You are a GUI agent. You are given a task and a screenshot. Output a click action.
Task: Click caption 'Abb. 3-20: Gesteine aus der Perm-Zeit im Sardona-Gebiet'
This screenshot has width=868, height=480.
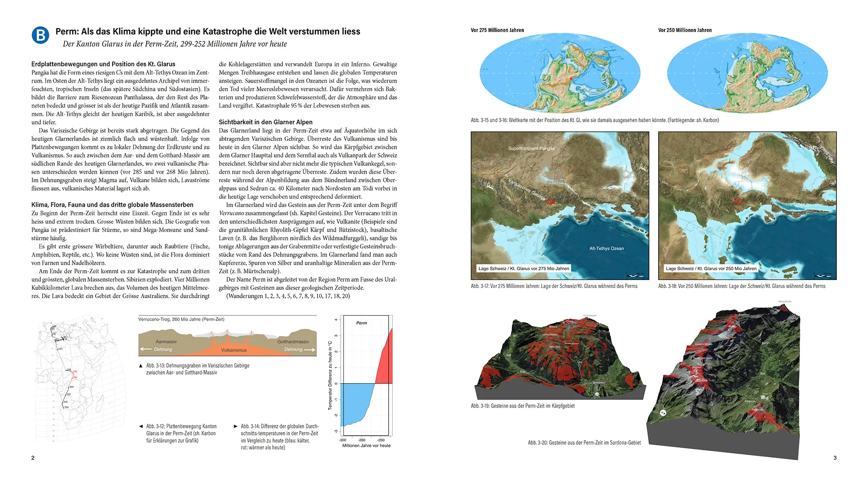[x=584, y=443]
